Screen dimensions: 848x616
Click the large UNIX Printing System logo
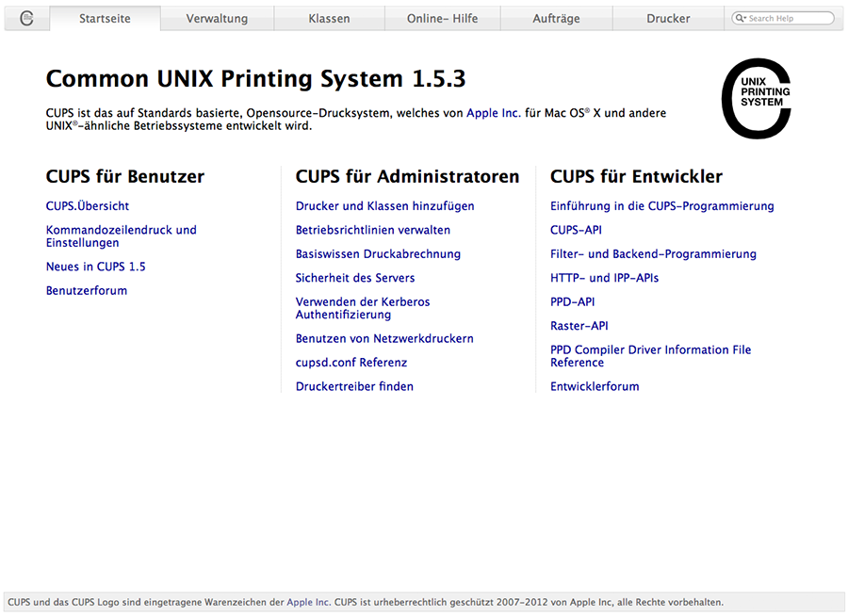[756, 99]
